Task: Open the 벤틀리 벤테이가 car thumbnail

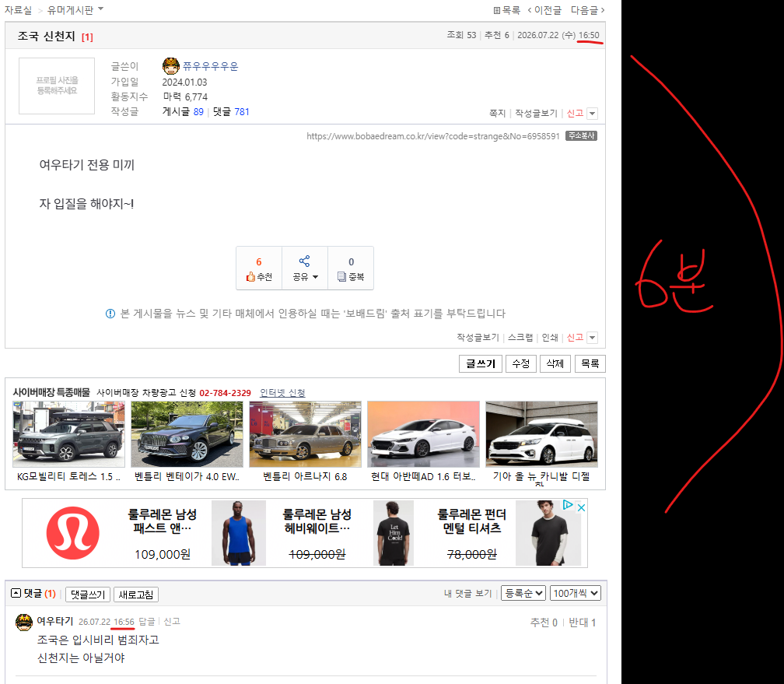Action: [187, 434]
